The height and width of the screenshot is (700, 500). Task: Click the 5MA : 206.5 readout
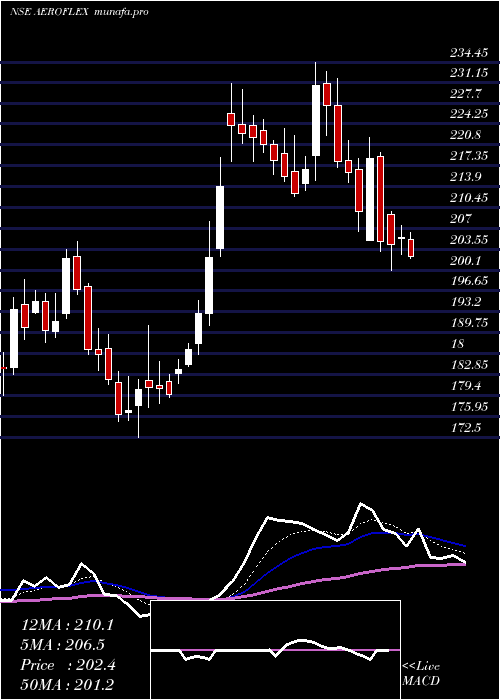pos(65,645)
